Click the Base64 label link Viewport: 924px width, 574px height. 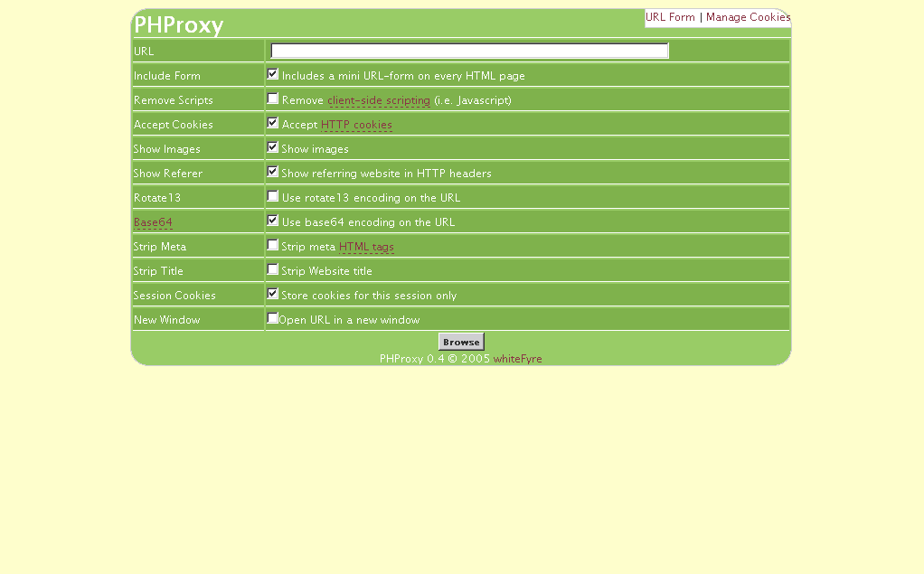153,222
